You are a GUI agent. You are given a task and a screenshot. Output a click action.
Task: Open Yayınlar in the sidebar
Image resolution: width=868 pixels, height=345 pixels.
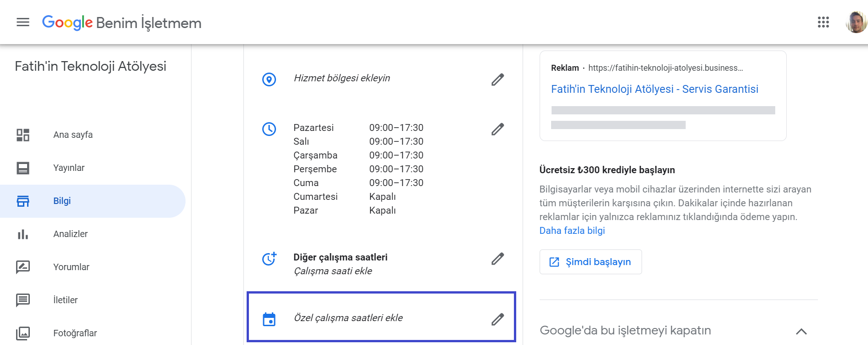(69, 168)
